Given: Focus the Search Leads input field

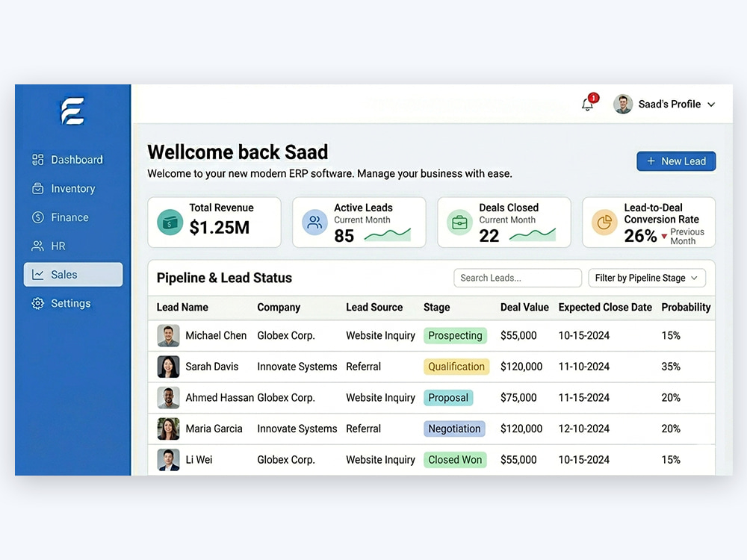Looking at the screenshot, I should point(518,278).
